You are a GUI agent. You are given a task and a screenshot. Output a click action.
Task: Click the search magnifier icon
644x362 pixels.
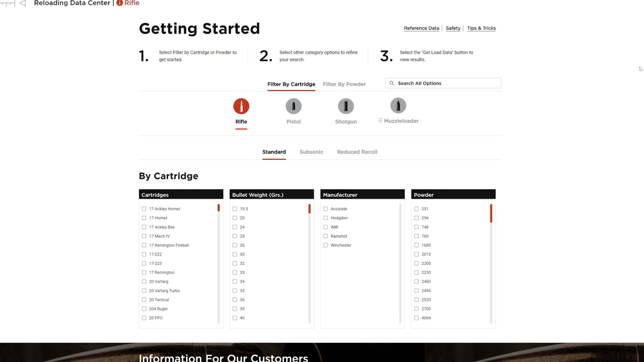tap(392, 83)
